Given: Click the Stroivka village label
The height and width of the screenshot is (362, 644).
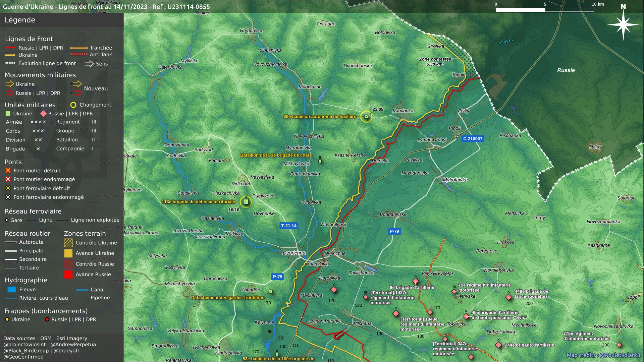Looking at the screenshot, I should tap(435, 46).
